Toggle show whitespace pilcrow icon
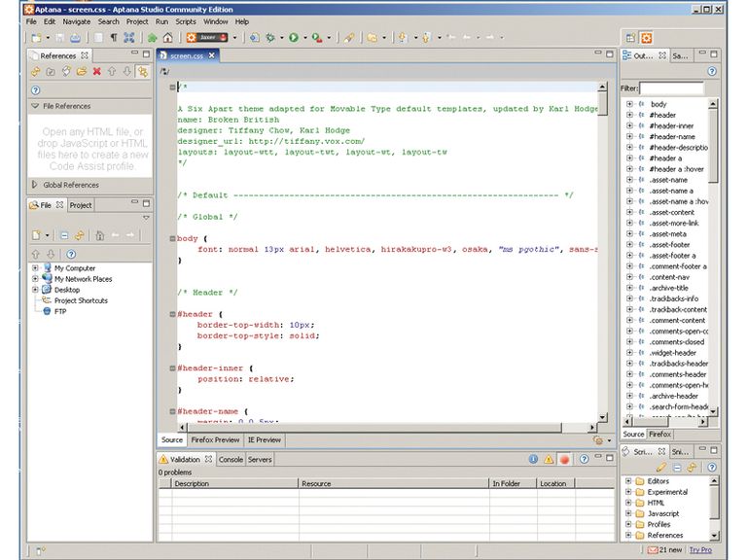 coord(114,38)
